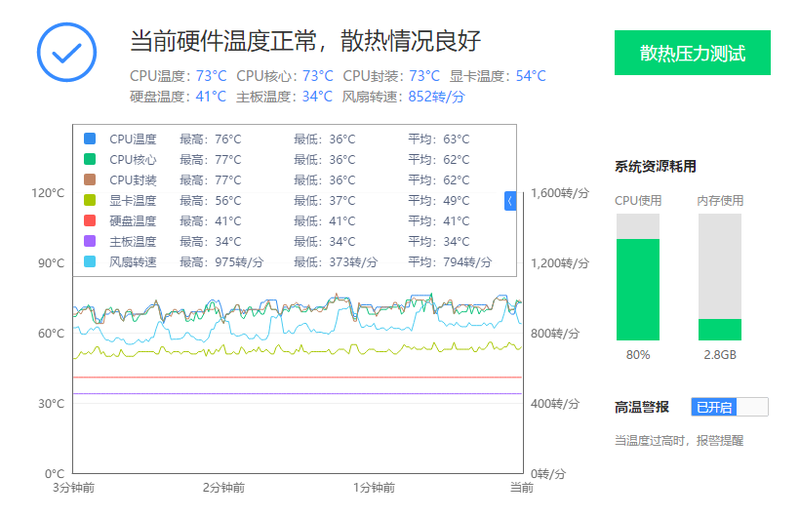Click the 显卡温度 最低: 37°C value
The width and height of the screenshot is (800, 517).
click(x=324, y=200)
